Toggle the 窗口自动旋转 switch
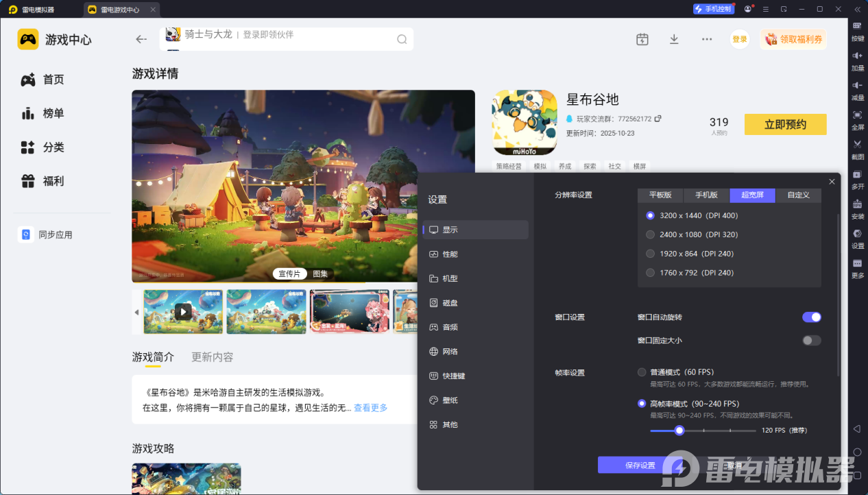This screenshot has width=868, height=495. (811, 317)
